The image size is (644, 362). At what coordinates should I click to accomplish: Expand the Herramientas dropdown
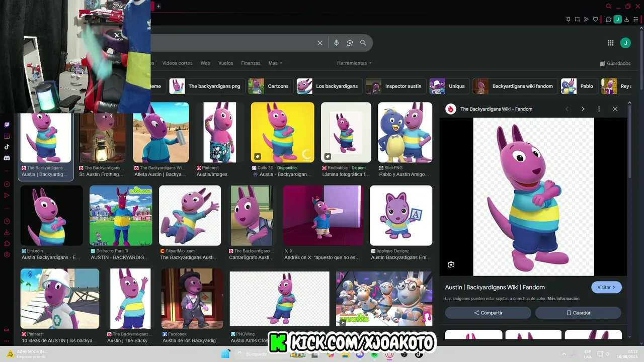point(354,63)
